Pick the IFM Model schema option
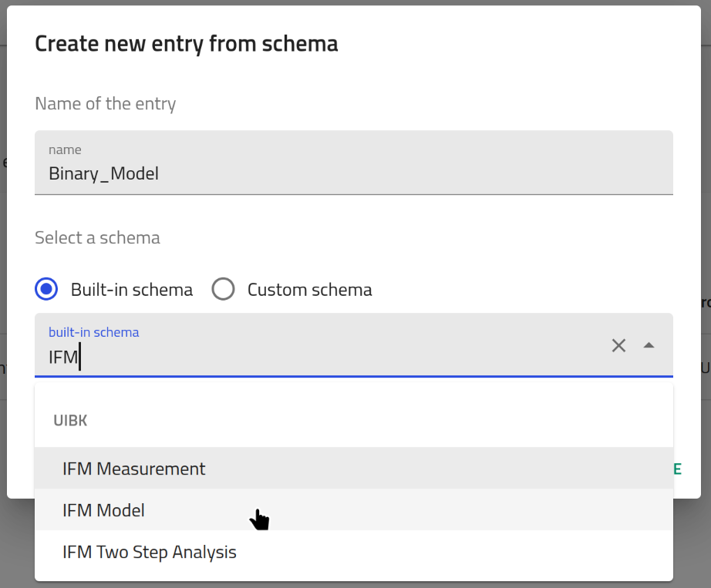 click(104, 510)
